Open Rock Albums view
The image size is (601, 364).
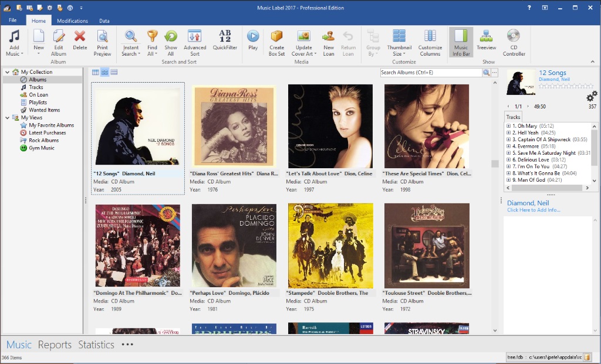coord(43,141)
